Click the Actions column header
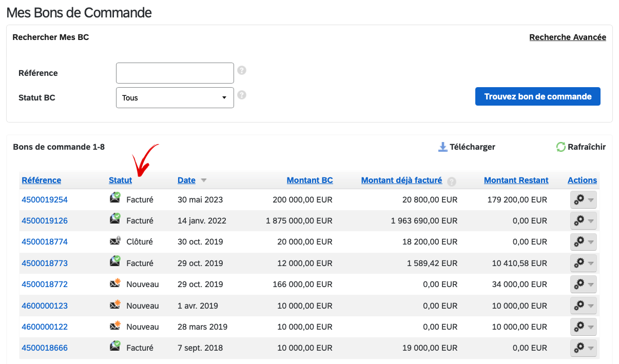This screenshot has height=364, width=619. tap(582, 180)
